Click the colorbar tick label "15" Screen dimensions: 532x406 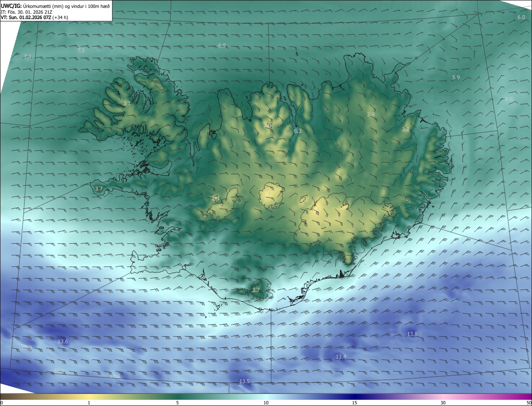(355, 403)
